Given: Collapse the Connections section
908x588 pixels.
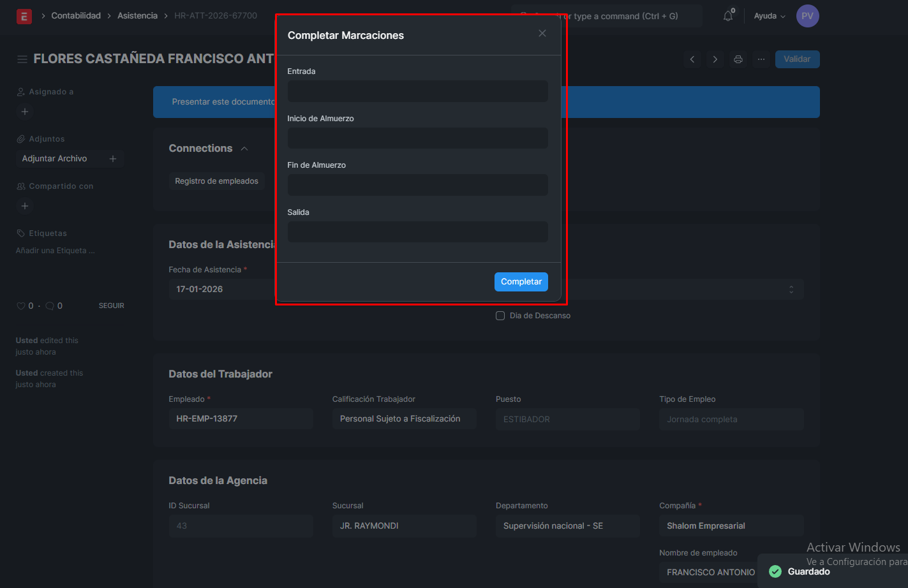Looking at the screenshot, I should point(244,149).
